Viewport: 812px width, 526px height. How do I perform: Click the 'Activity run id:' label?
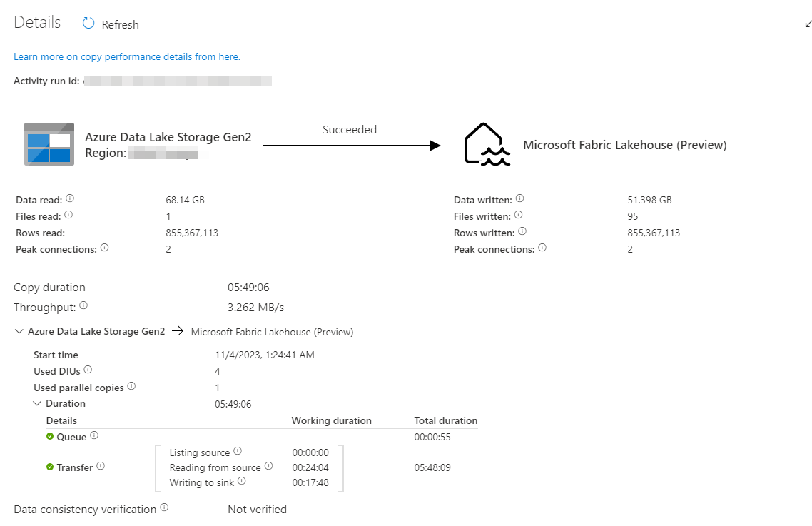pyautogui.click(x=46, y=81)
